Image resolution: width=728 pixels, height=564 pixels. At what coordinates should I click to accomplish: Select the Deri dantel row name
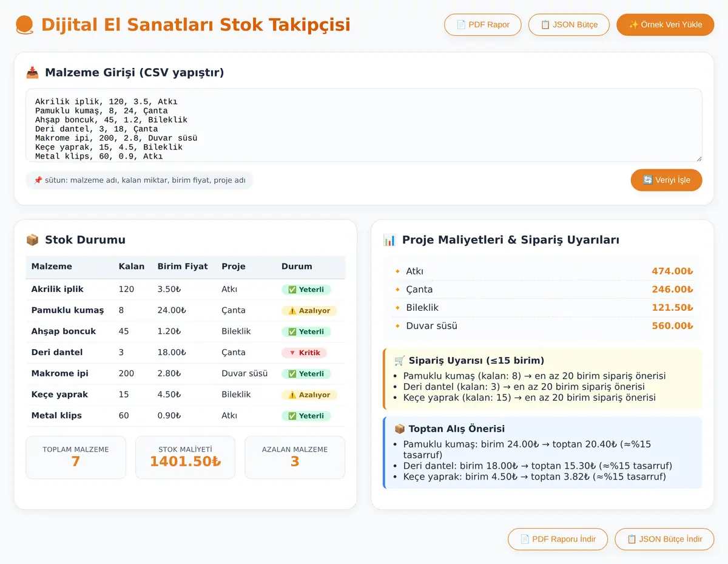[x=57, y=352]
